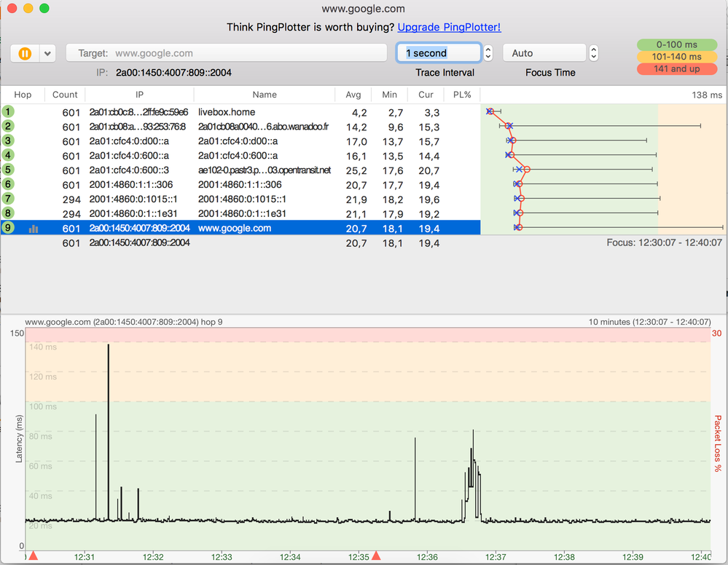The width and height of the screenshot is (728, 565).
Task: Click the PL% column header
Action: (462, 95)
